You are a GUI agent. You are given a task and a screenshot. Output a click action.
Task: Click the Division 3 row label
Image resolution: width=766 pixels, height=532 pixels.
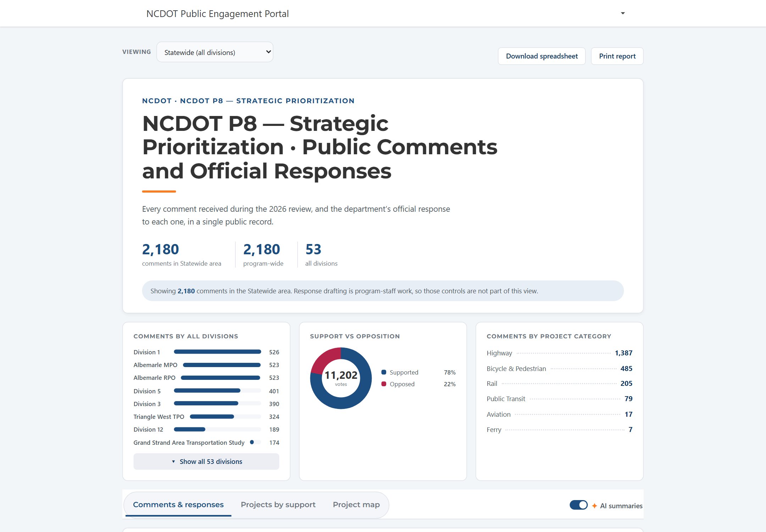point(147,404)
